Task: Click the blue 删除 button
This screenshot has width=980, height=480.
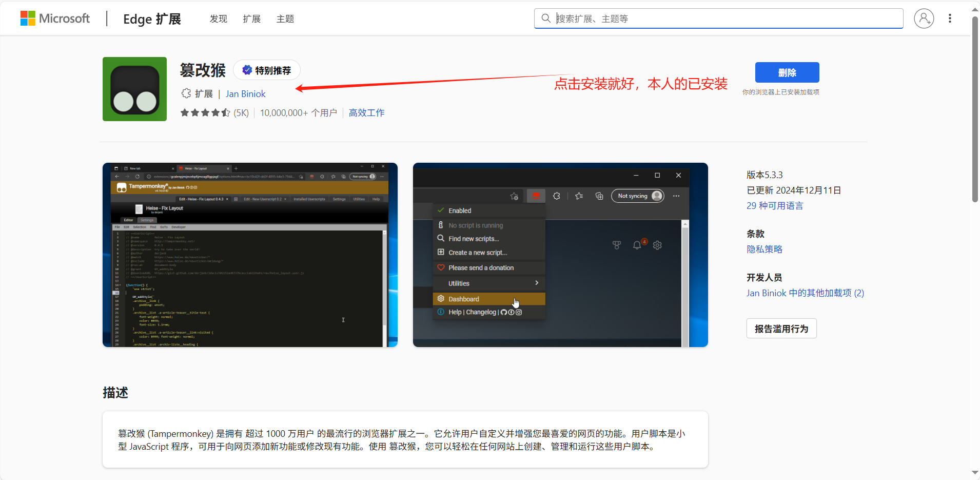Action: pos(787,72)
